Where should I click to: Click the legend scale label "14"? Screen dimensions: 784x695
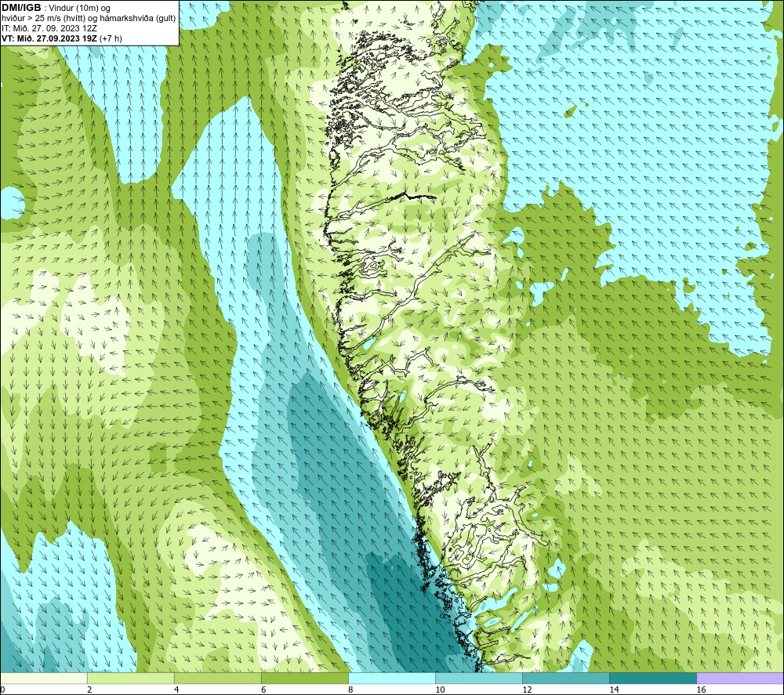pos(614,690)
